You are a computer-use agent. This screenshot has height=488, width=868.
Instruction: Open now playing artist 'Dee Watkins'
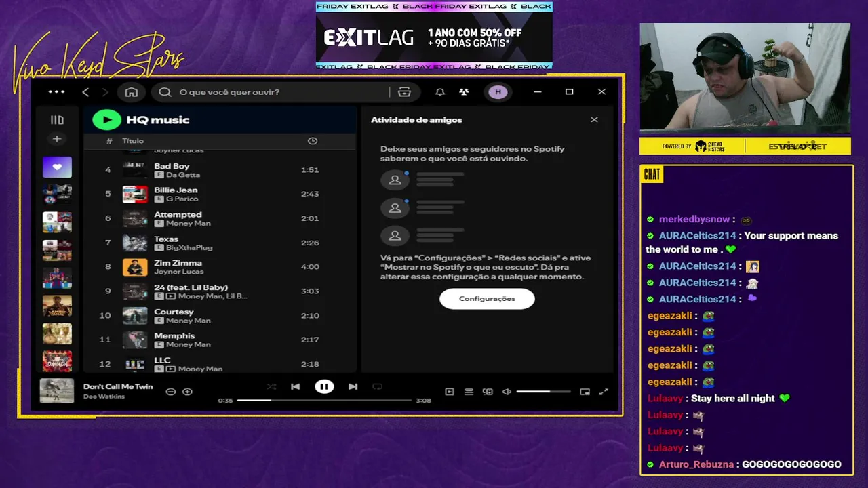pyautogui.click(x=104, y=396)
